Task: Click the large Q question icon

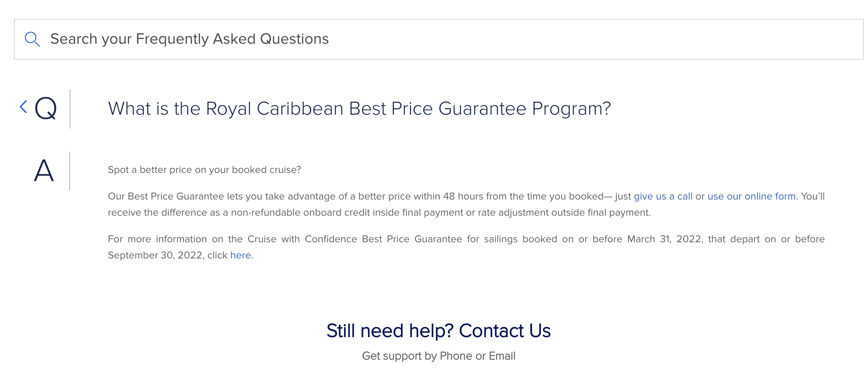Action: tap(46, 108)
